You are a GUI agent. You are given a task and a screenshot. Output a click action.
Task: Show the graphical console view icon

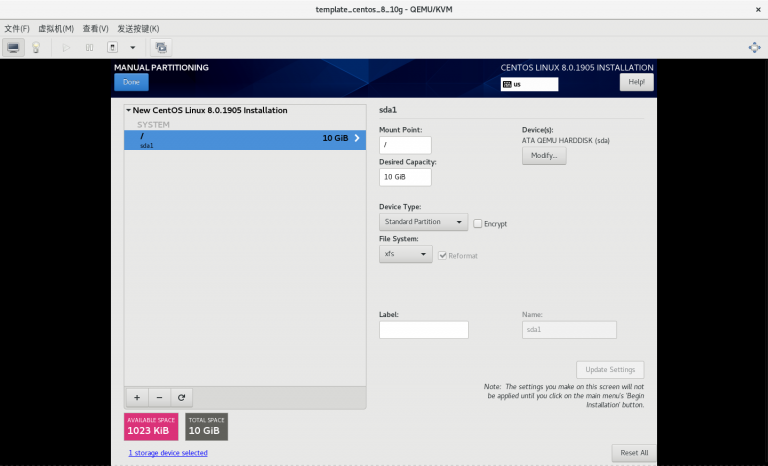coord(13,48)
